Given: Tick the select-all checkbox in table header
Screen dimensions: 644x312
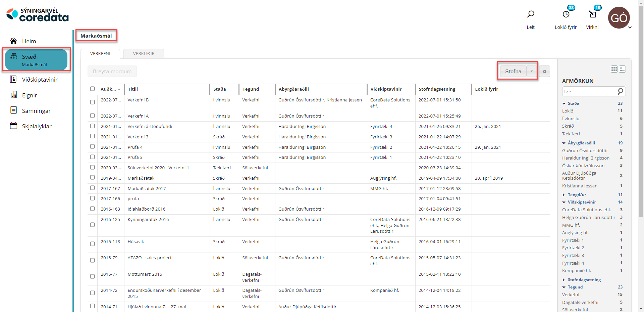Looking at the screenshot, I should tap(92, 89).
